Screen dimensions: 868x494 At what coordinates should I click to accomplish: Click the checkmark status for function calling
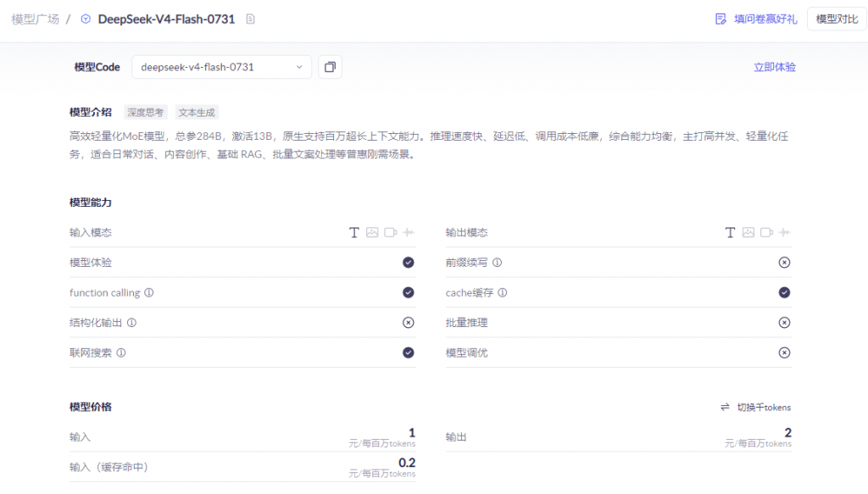click(409, 292)
